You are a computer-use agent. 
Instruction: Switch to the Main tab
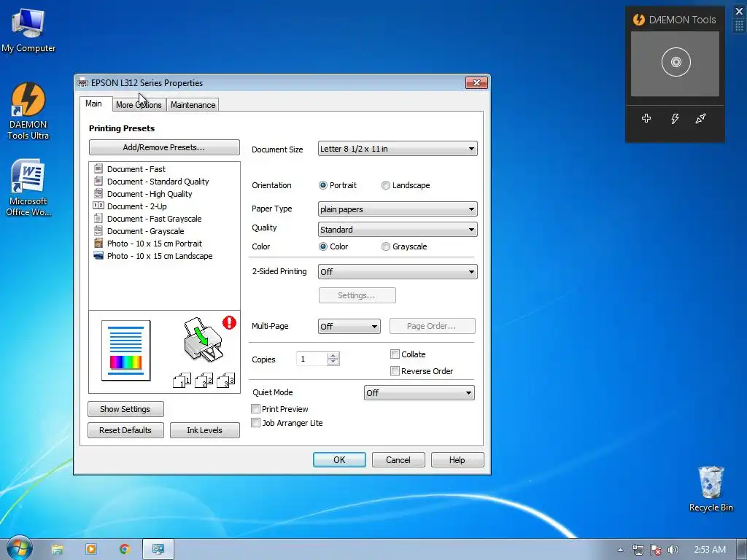94,104
